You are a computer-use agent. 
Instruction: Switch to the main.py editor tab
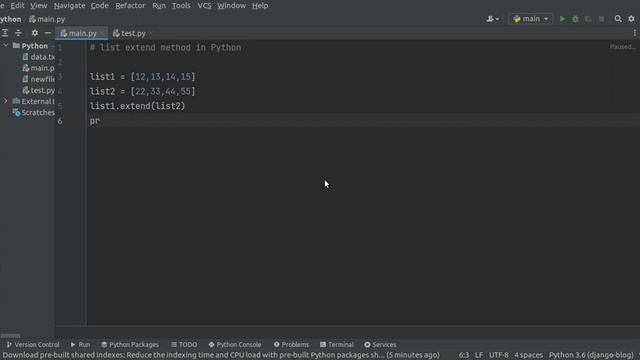82,33
